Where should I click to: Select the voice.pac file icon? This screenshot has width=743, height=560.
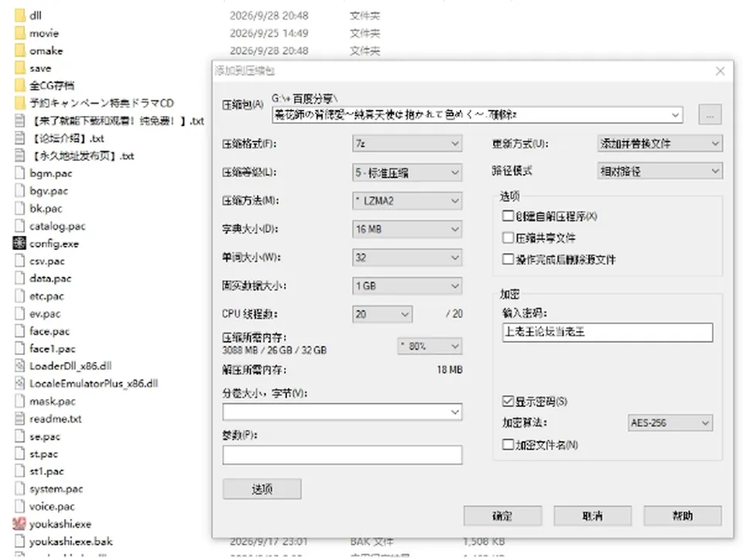(x=20, y=506)
